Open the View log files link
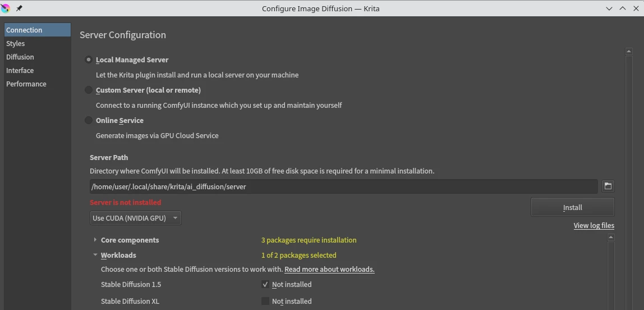 (594, 225)
